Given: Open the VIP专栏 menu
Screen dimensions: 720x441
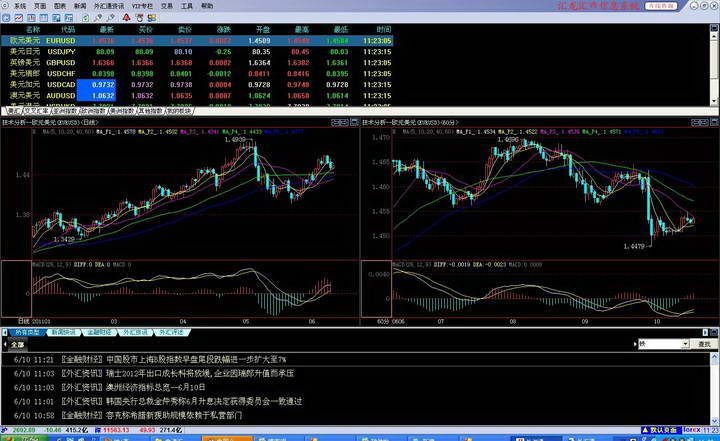Looking at the screenshot, I should (x=142, y=6).
